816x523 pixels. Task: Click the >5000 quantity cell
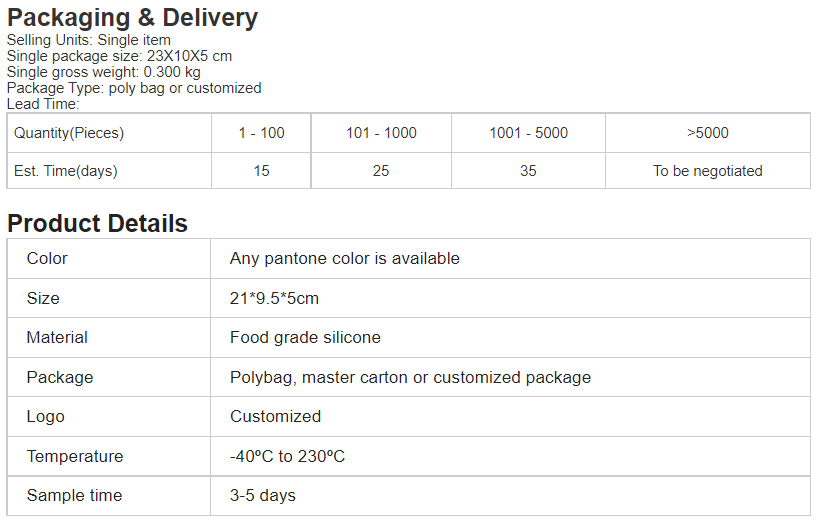[707, 133]
